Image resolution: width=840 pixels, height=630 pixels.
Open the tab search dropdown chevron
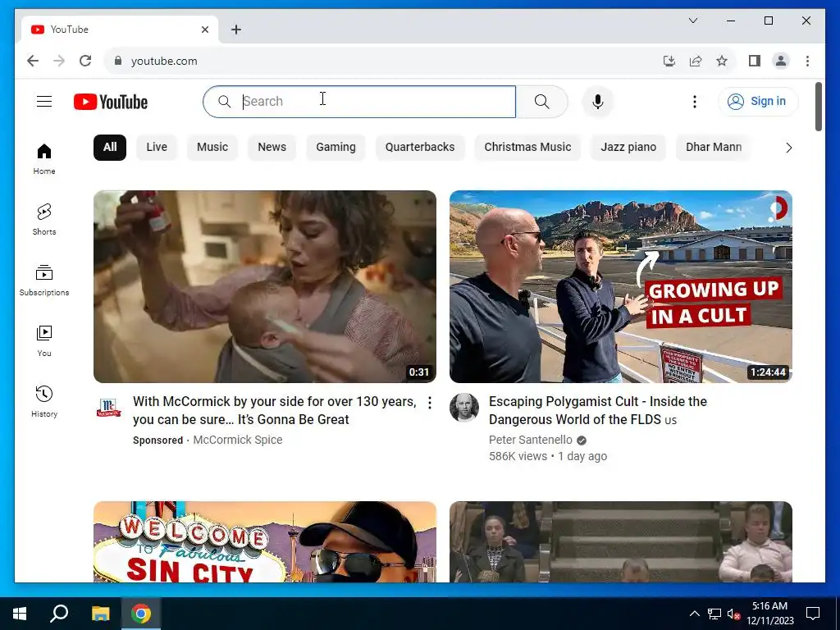point(692,21)
